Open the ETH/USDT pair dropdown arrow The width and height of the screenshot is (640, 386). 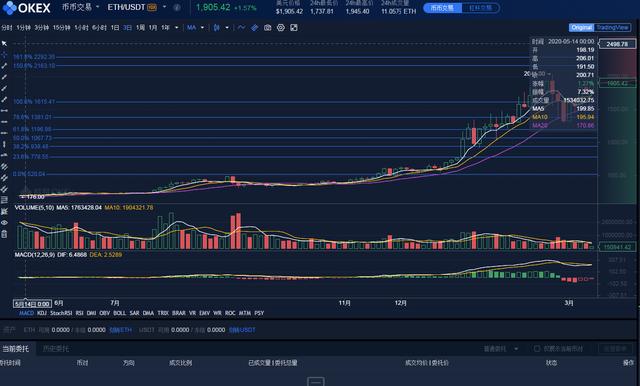pyautogui.click(x=164, y=7)
